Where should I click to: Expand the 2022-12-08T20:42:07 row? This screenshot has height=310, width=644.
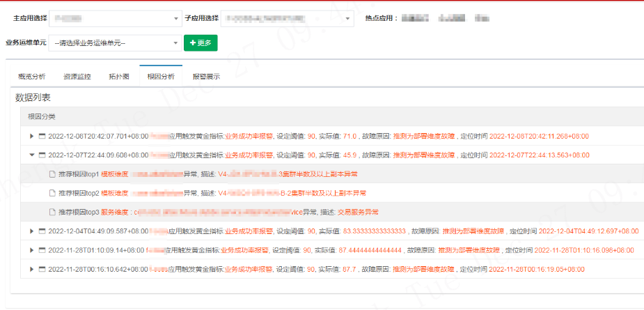(31, 136)
